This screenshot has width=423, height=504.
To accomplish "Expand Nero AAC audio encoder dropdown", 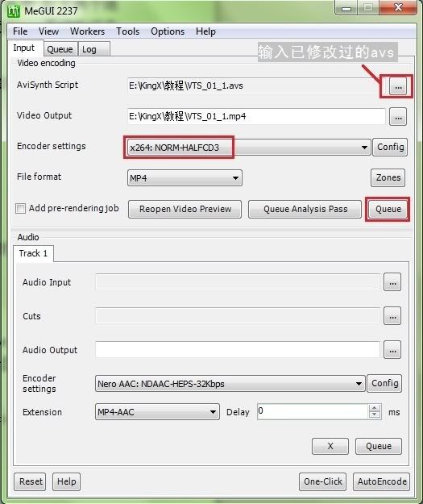I will [x=359, y=384].
